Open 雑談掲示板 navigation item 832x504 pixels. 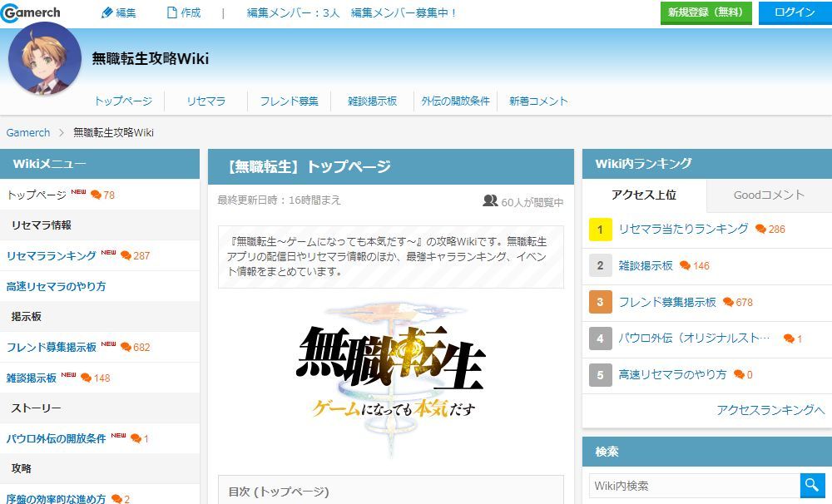373,101
